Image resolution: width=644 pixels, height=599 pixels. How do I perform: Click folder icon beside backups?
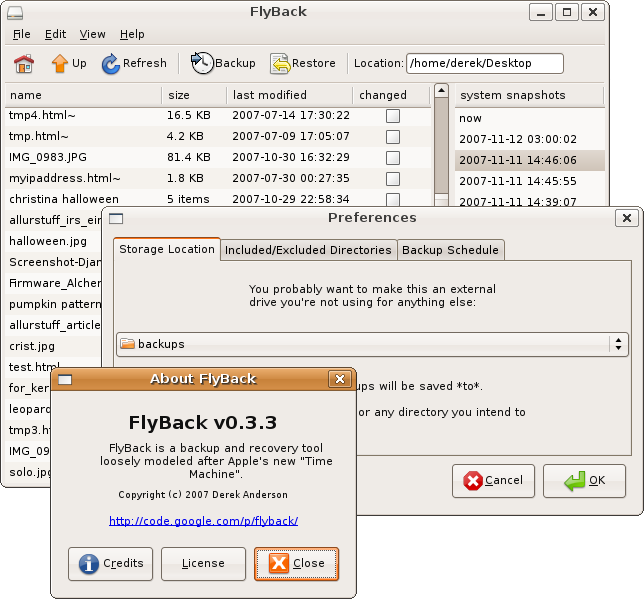(128, 343)
